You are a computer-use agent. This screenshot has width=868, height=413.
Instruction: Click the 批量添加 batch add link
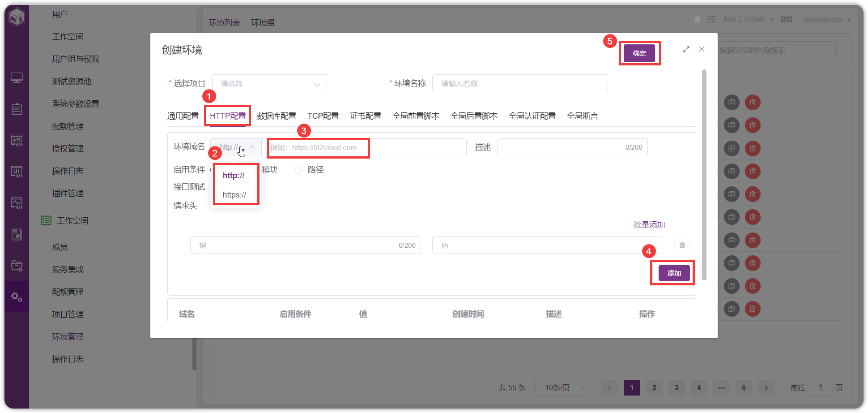649,225
